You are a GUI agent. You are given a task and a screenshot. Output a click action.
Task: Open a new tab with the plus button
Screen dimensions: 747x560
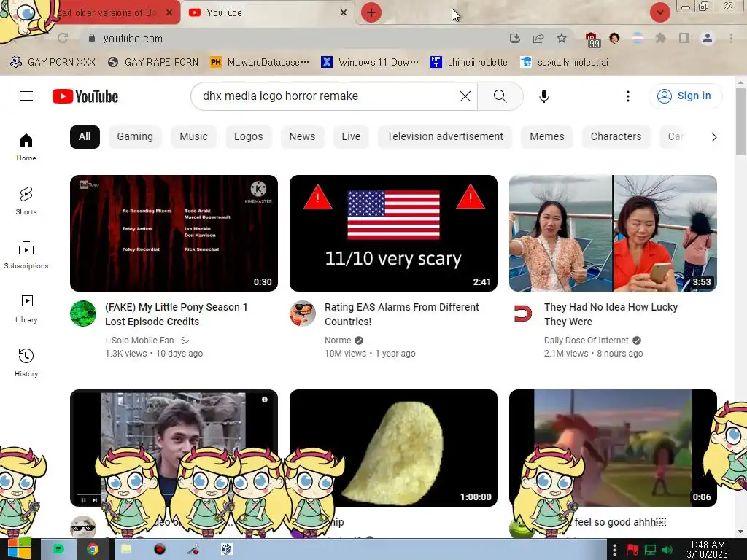pos(371,13)
